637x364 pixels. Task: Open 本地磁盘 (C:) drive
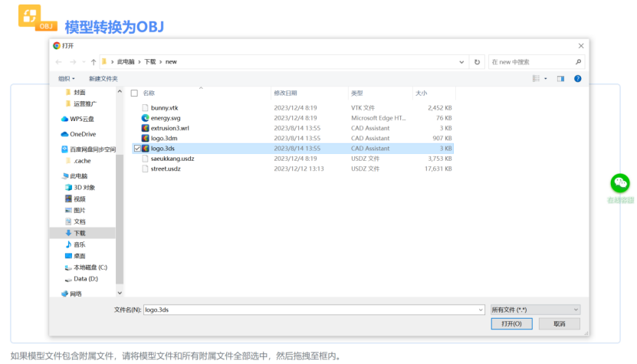86,267
